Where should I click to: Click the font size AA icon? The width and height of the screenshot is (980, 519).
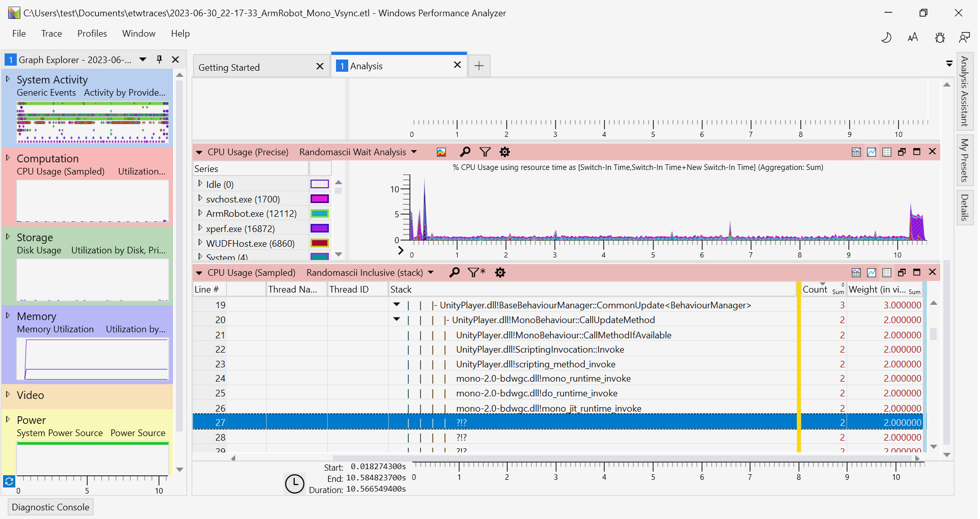pyautogui.click(x=913, y=37)
